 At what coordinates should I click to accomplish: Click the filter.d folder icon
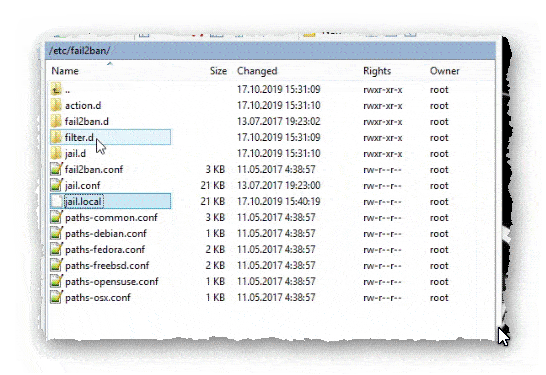tap(56, 137)
